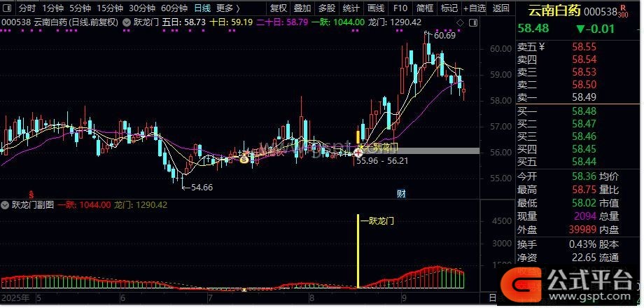Click the red plus circle marker on chart
644x308 pixels.
tap(358, 153)
